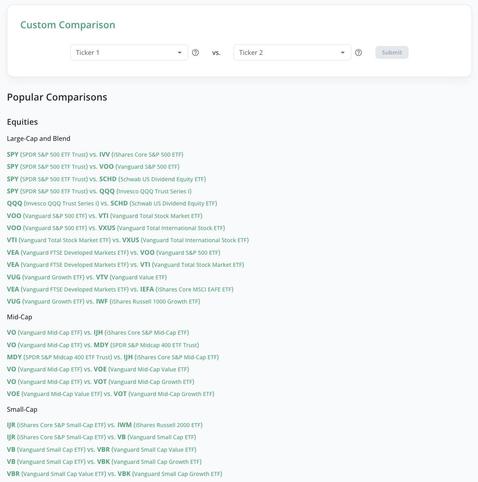Click inside the Ticker 1 field

point(129,53)
